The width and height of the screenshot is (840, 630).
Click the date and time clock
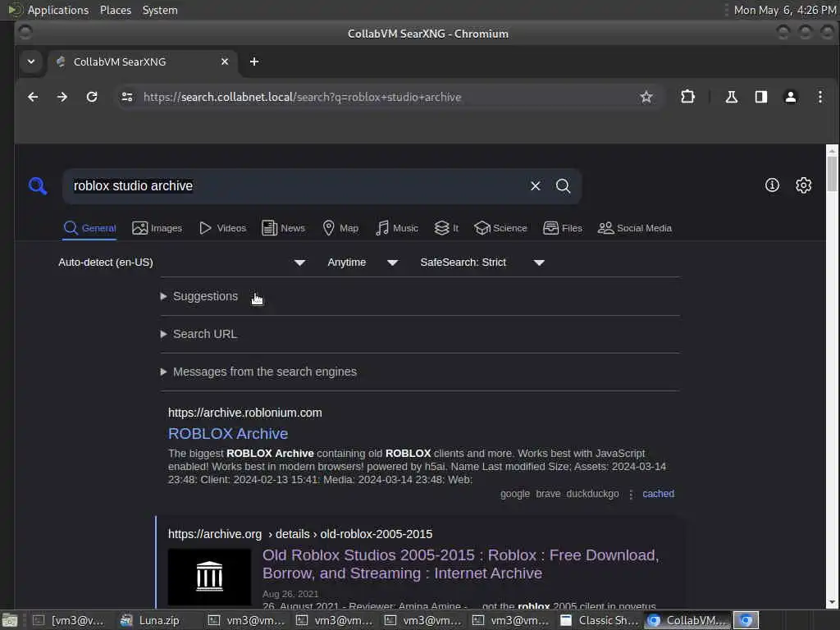(785, 10)
